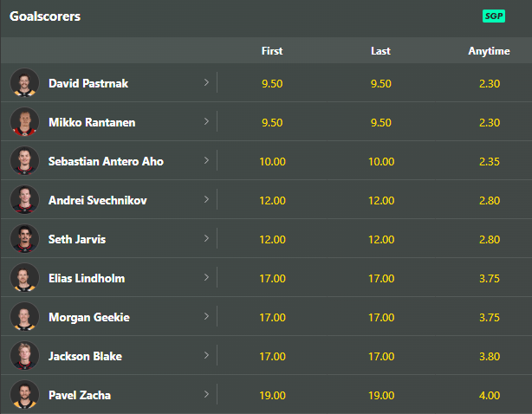
Task: Toggle the SGP badge
Action: [494, 16]
